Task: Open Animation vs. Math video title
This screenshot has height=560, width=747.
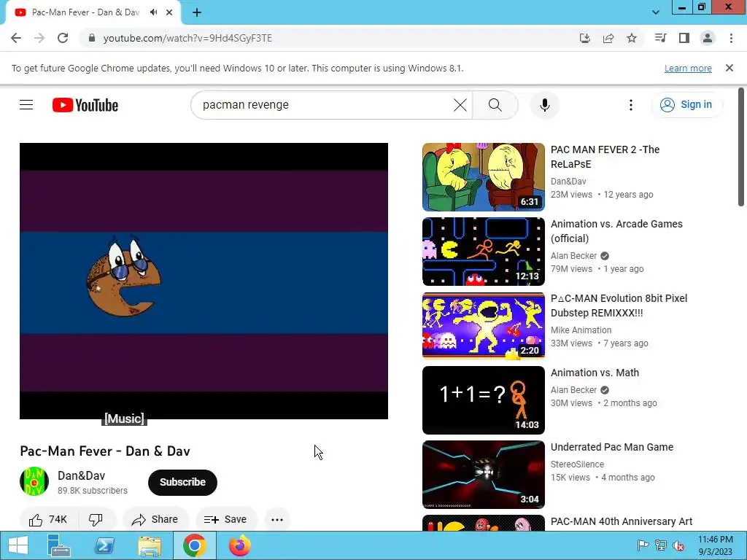Action: point(595,373)
